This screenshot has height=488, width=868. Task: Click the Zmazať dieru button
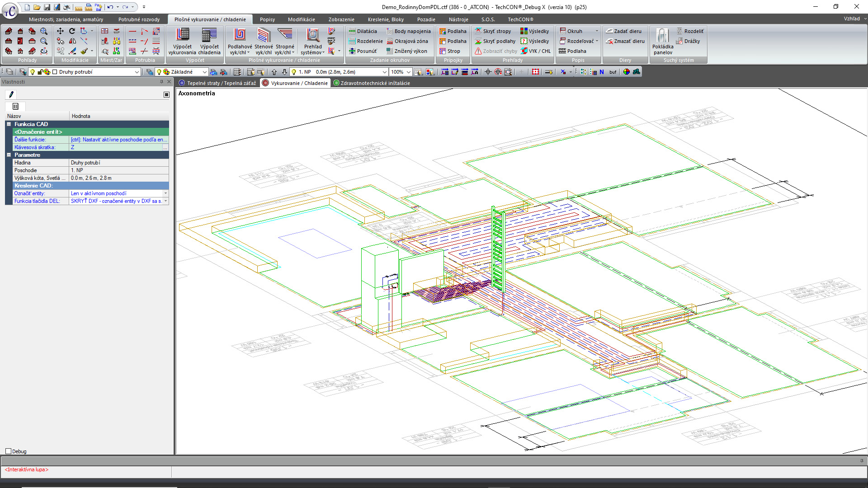coord(625,41)
